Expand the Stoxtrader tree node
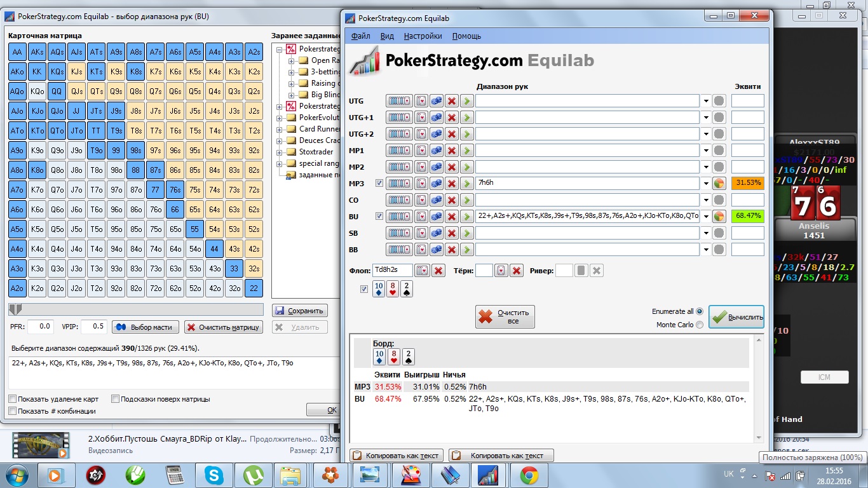 click(x=280, y=152)
